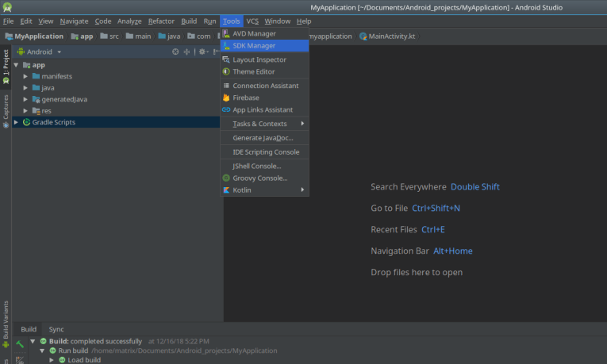Click the scroll-from-source target icon

pos(176,52)
